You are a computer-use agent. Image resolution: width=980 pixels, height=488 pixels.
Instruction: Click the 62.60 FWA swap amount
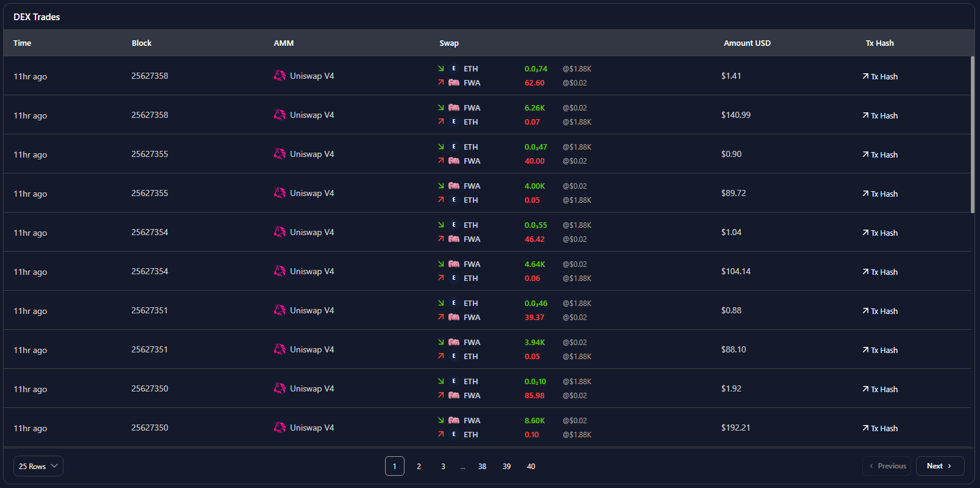point(535,82)
